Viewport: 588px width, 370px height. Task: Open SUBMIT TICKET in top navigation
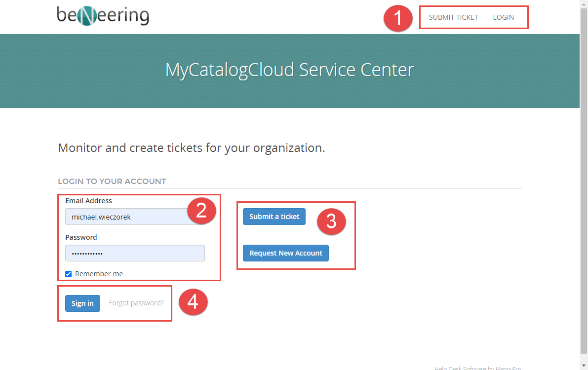coord(453,17)
